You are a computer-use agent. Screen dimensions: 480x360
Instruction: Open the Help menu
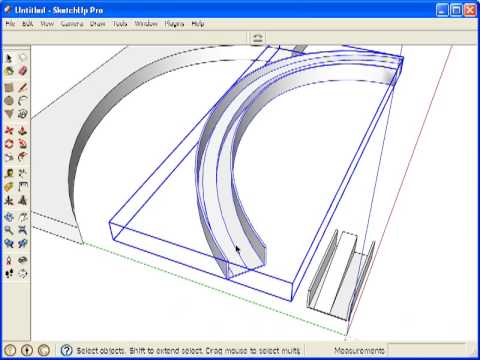(x=198, y=24)
